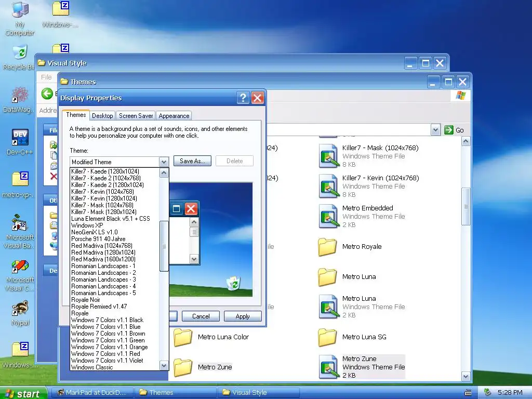Click the clock showing 5:28 PM

510,393
